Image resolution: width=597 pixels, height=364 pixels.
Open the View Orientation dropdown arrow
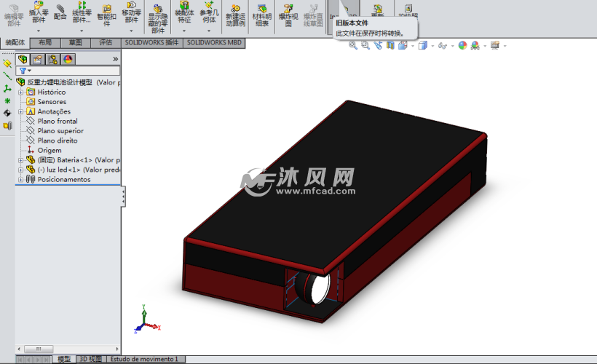coord(413,46)
